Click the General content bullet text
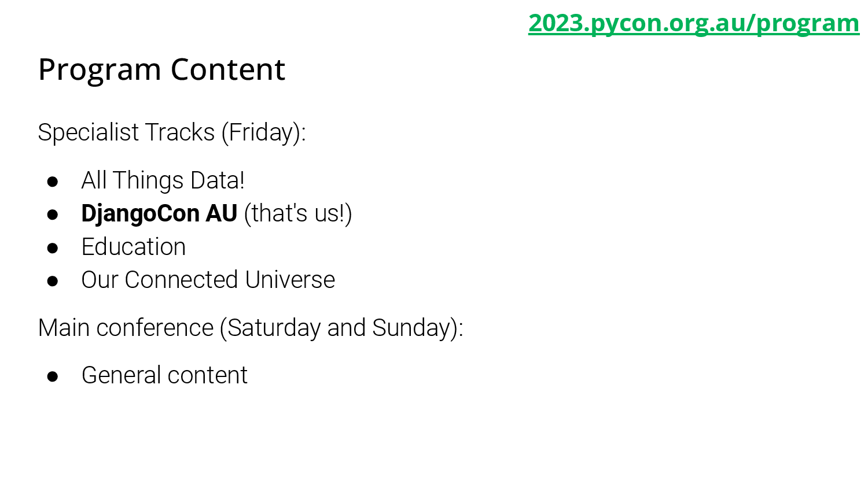 pyautogui.click(x=164, y=375)
